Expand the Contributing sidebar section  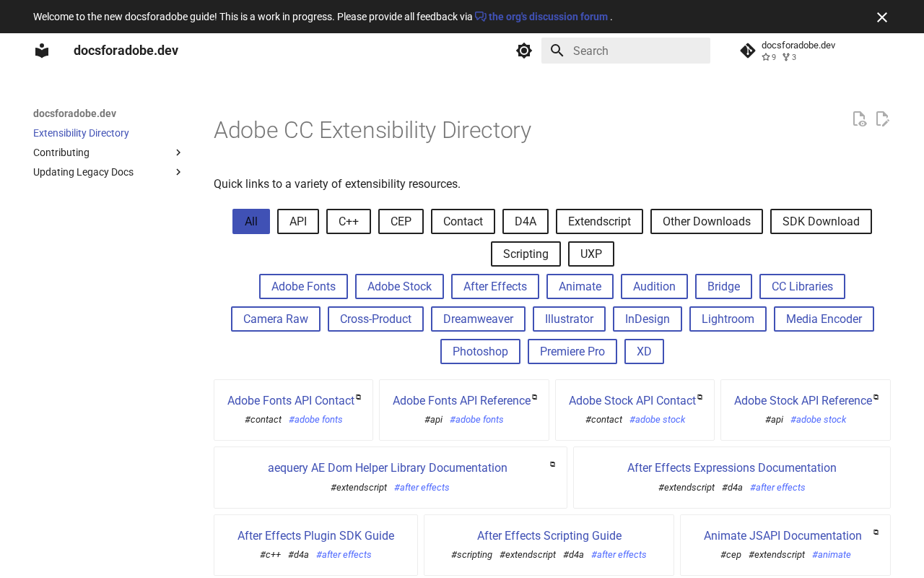click(178, 152)
